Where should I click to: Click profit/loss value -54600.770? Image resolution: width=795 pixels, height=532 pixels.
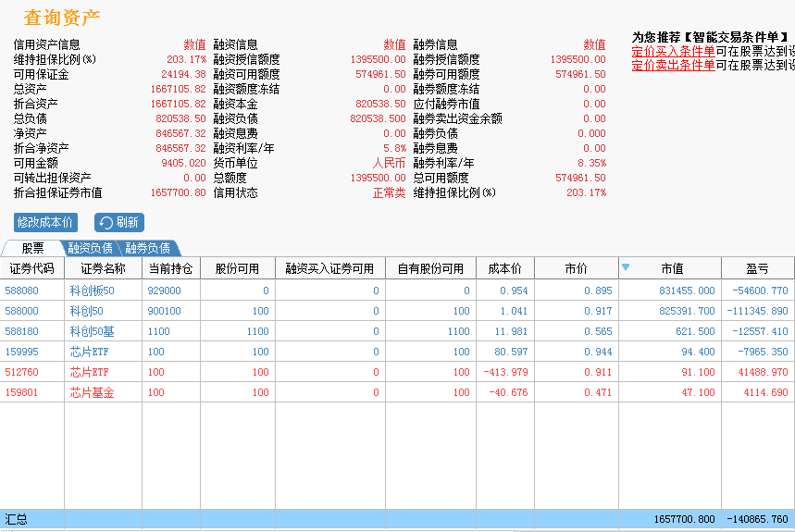pos(760,291)
